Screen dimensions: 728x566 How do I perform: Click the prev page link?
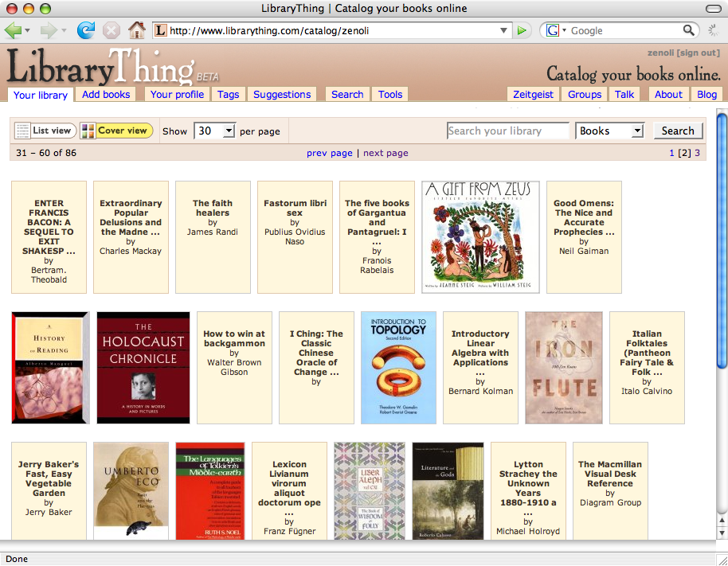click(x=329, y=153)
